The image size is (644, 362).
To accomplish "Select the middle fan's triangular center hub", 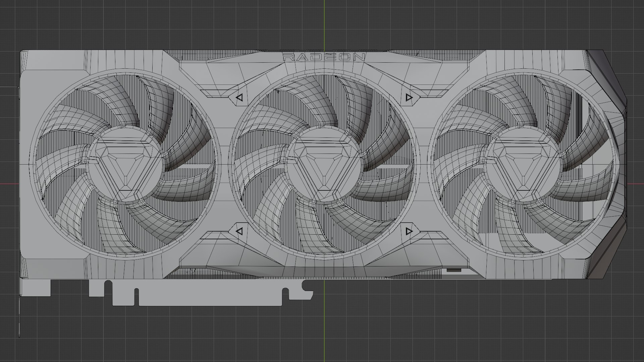I will point(324,166).
